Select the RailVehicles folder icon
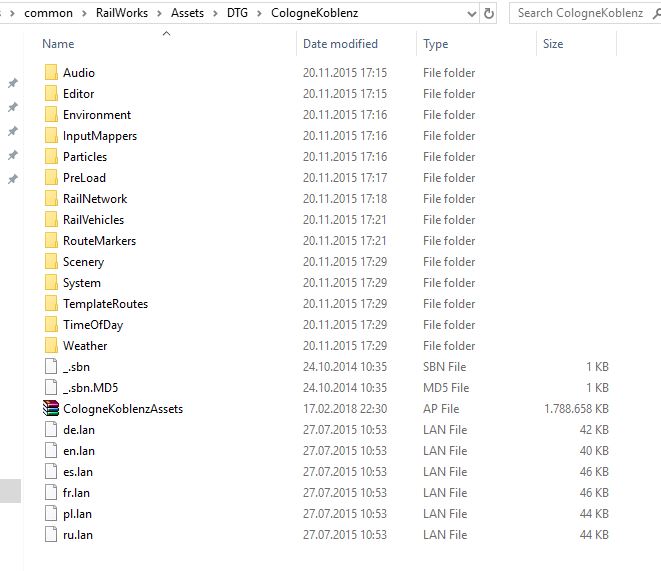661x571 pixels. coord(51,220)
